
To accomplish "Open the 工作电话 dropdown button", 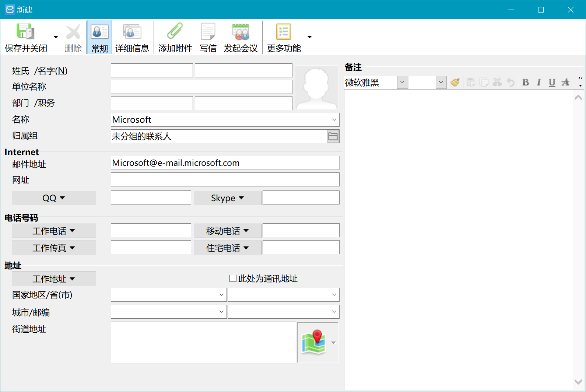I will click(54, 231).
